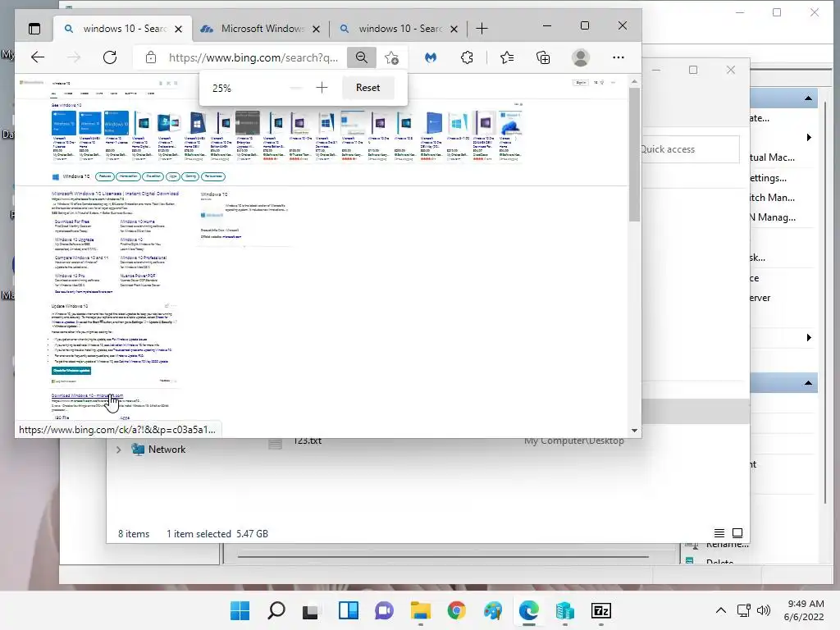Open Edge Settings and more menu
This screenshot has width=840, height=630.
coord(619,57)
